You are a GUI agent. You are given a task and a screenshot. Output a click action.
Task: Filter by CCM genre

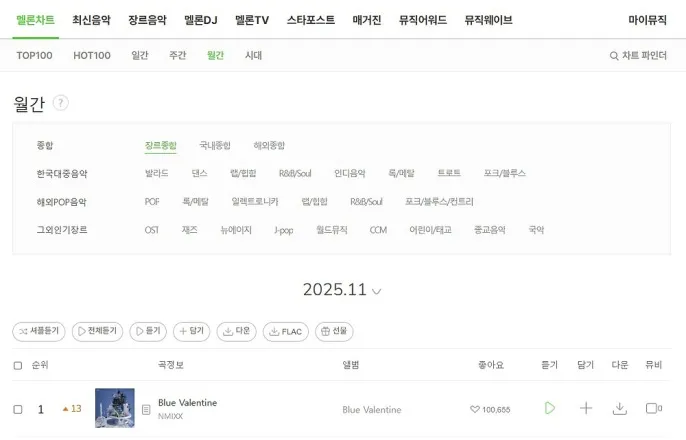click(x=378, y=230)
